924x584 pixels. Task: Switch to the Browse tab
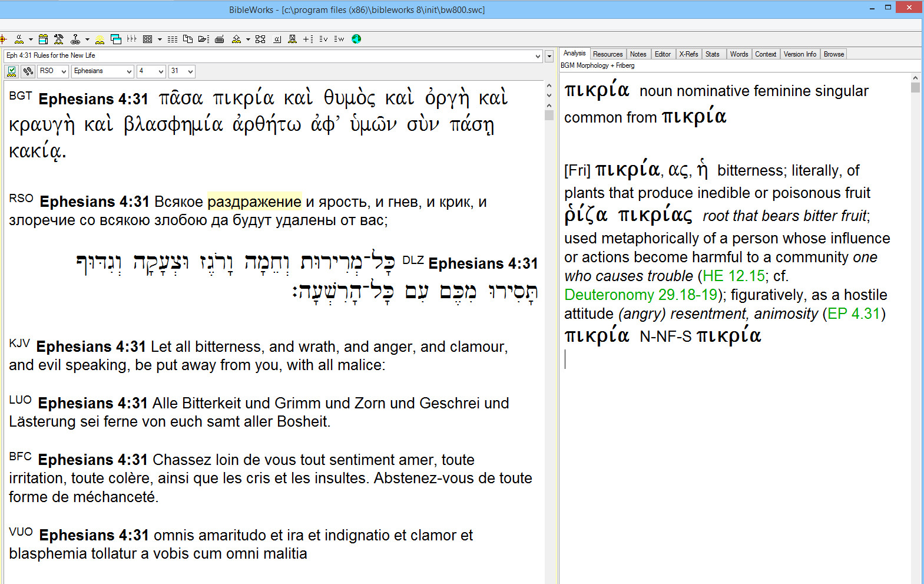[x=834, y=54]
